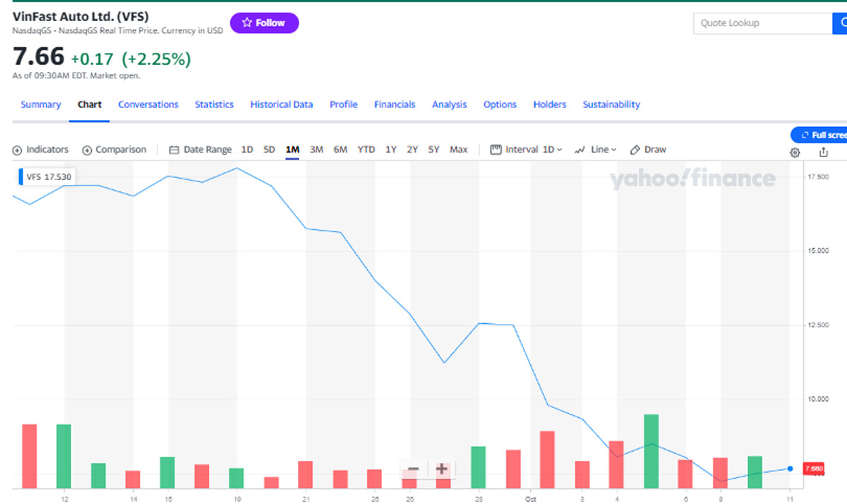The height and width of the screenshot is (504, 847).
Task: Expand the Line chart type dropdown
Action: pyautogui.click(x=596, y=150)
